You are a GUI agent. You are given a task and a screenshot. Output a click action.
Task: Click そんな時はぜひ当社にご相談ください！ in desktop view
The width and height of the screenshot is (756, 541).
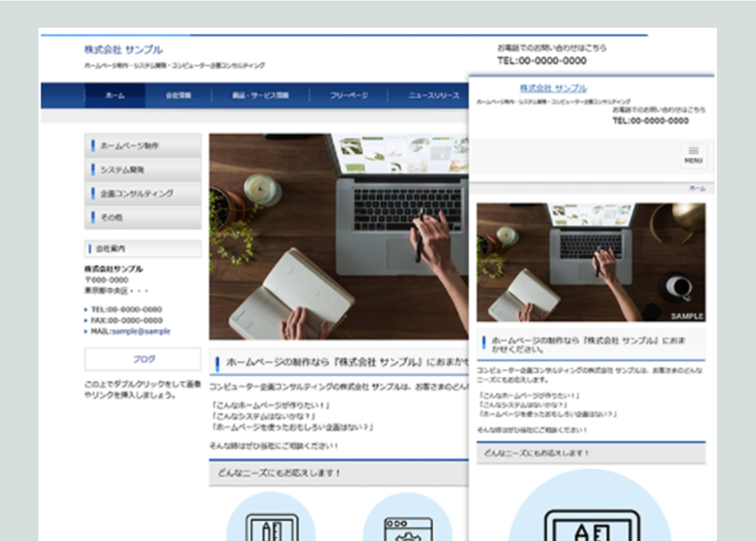pos(274,446)
